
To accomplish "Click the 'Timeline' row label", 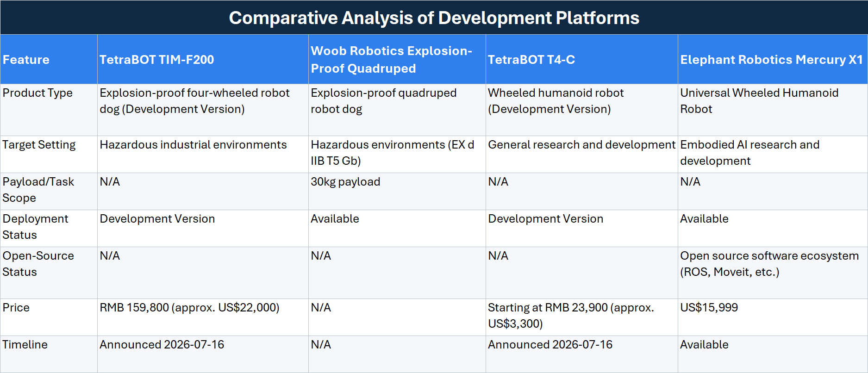I will point(49,354).
